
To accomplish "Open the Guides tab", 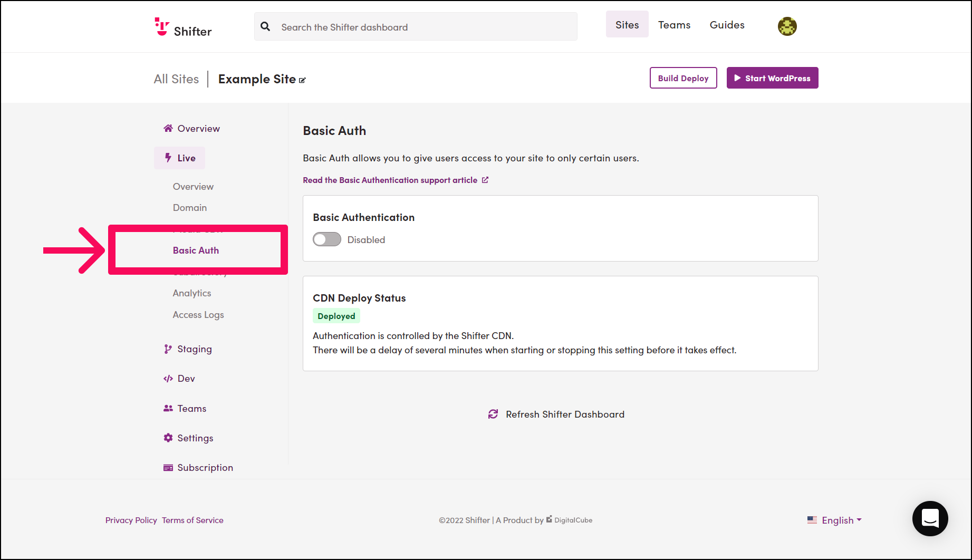I will (727, 25).
